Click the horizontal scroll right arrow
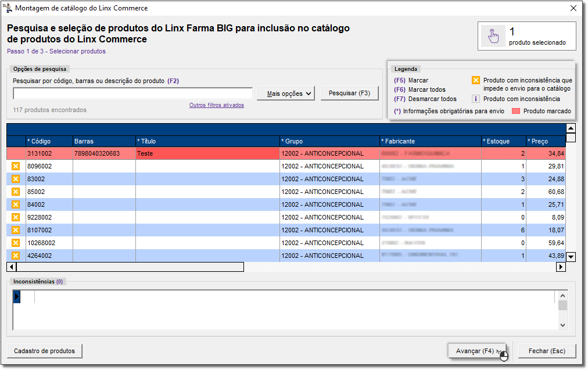Viewport: 588px width, 370px height. pos(561,267)
